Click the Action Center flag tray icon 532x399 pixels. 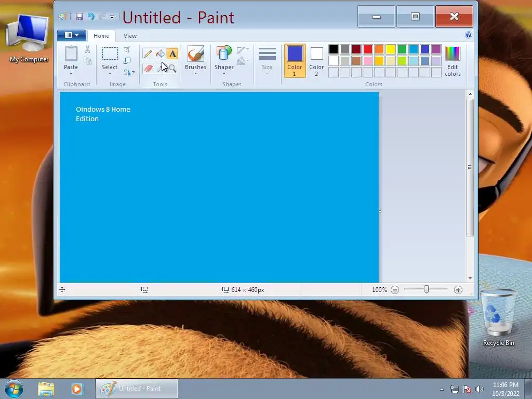tap(467, 389)
